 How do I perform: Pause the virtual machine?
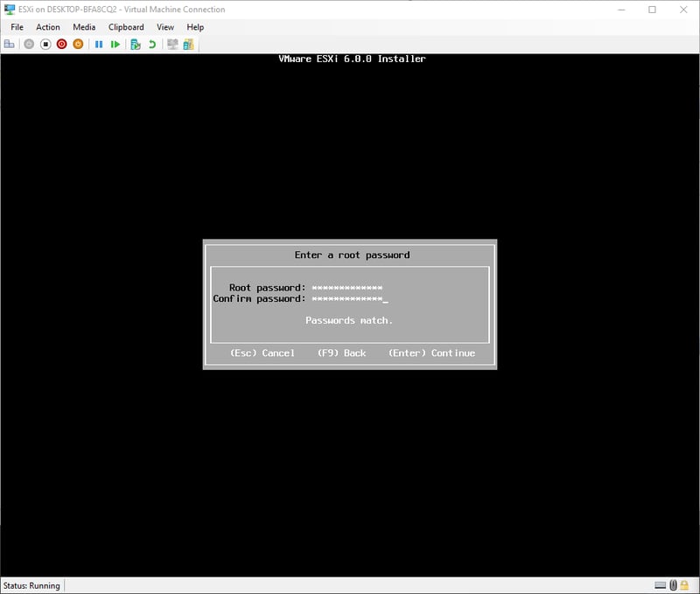pyautogui.click(x=99, y=44)
